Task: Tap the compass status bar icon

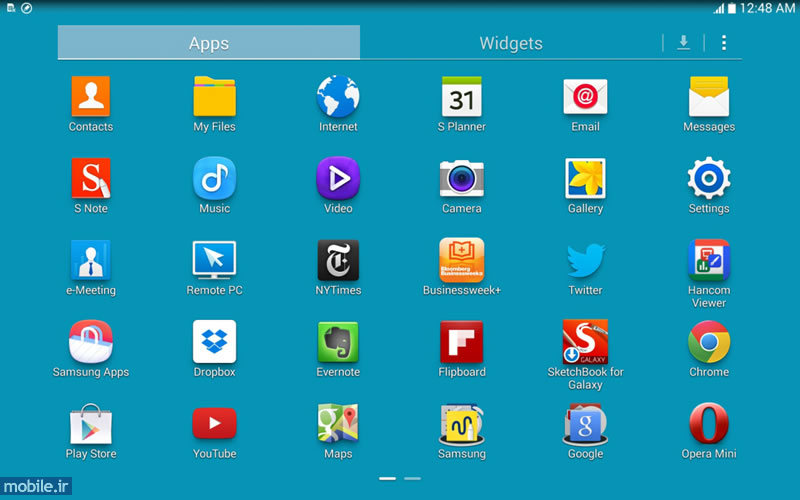Action: coord(27,8)
